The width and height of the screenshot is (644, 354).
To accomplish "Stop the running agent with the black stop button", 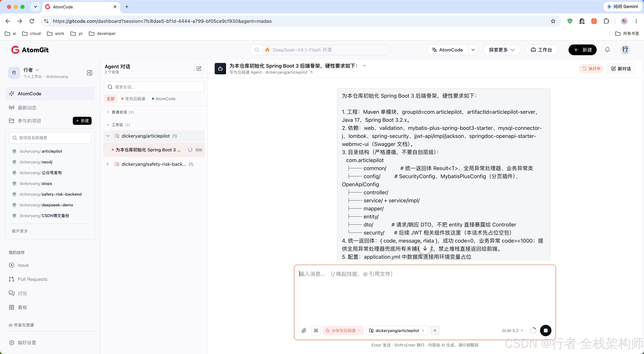I will coord(546,331).
